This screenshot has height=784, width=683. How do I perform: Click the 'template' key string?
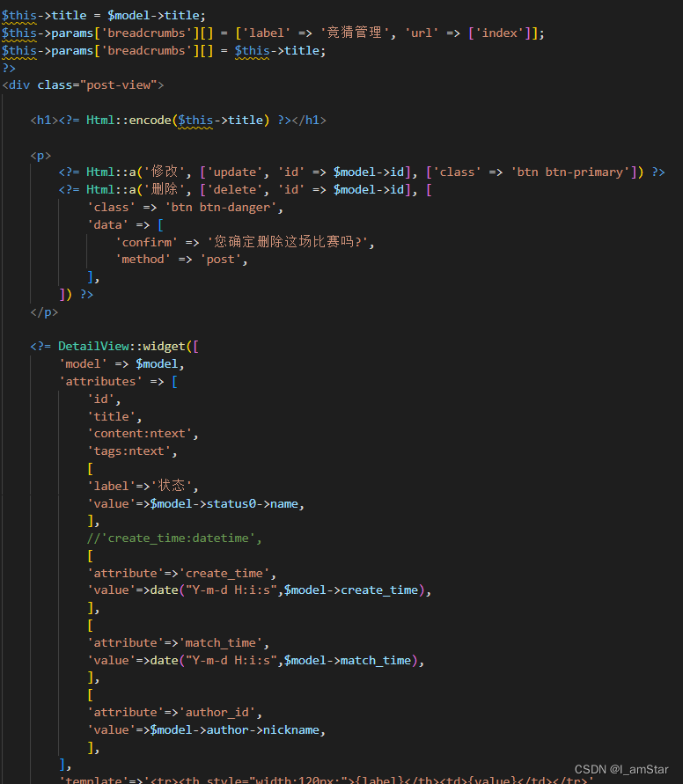[93, 780]
